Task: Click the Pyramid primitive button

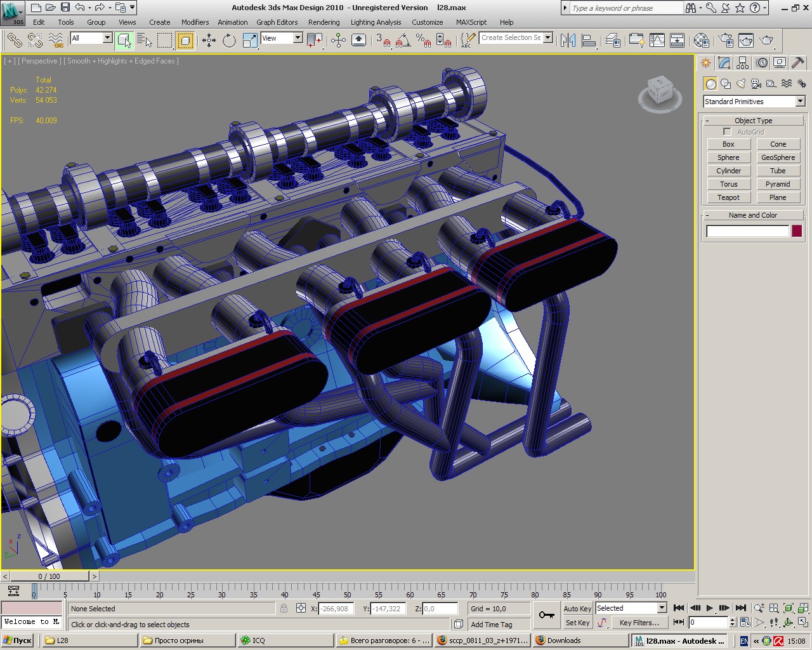Action: pos(778,184)
